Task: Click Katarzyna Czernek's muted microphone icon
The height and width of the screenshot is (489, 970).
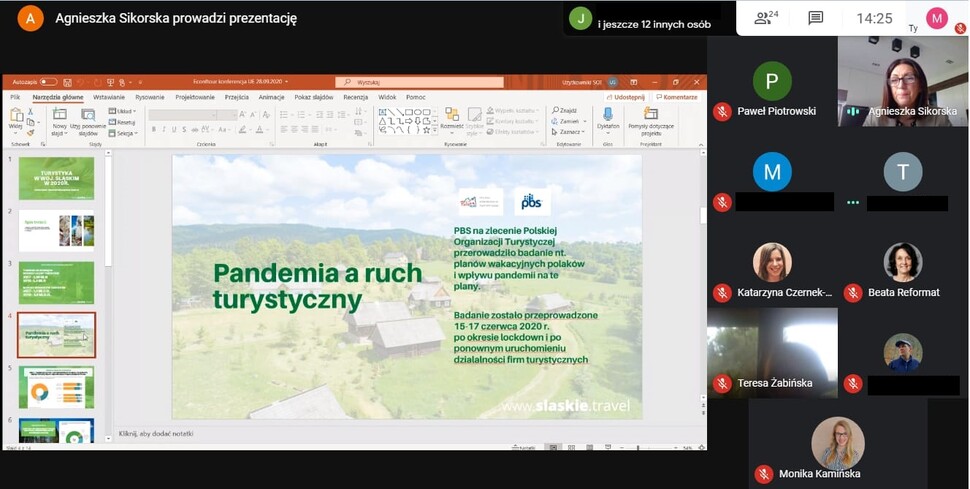Action: (722, 293)
